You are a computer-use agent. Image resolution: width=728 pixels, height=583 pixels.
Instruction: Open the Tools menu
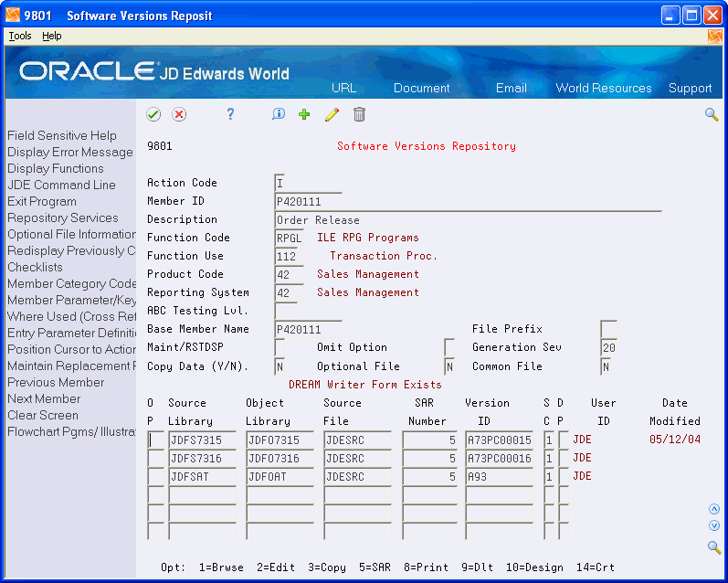pyautogui.click(x=20, y=36)
